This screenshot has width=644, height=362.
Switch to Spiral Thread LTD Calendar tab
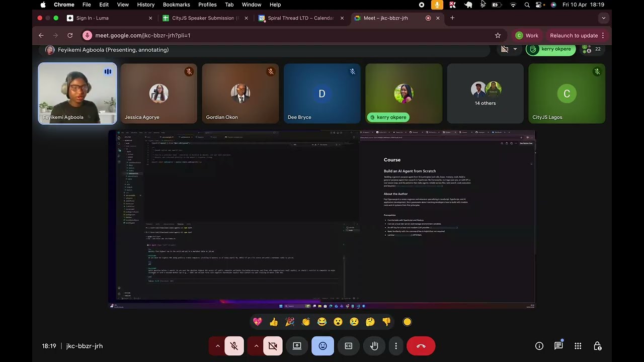click(301, 18)
